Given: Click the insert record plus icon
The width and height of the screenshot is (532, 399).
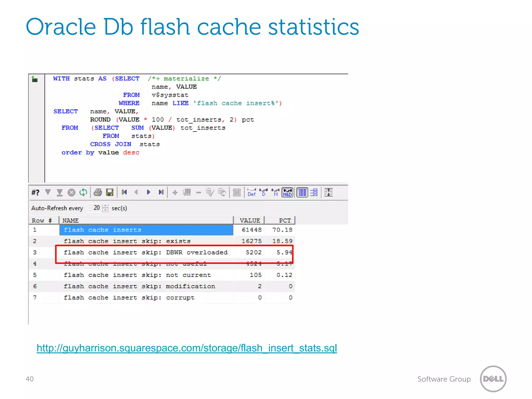Looking at the screenshot, I should click(175, 192).
